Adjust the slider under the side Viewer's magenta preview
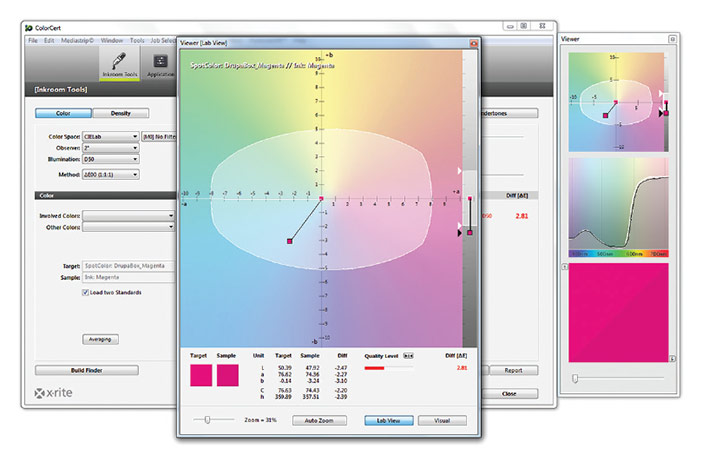 pyautogui.click(x=575, y=379)
